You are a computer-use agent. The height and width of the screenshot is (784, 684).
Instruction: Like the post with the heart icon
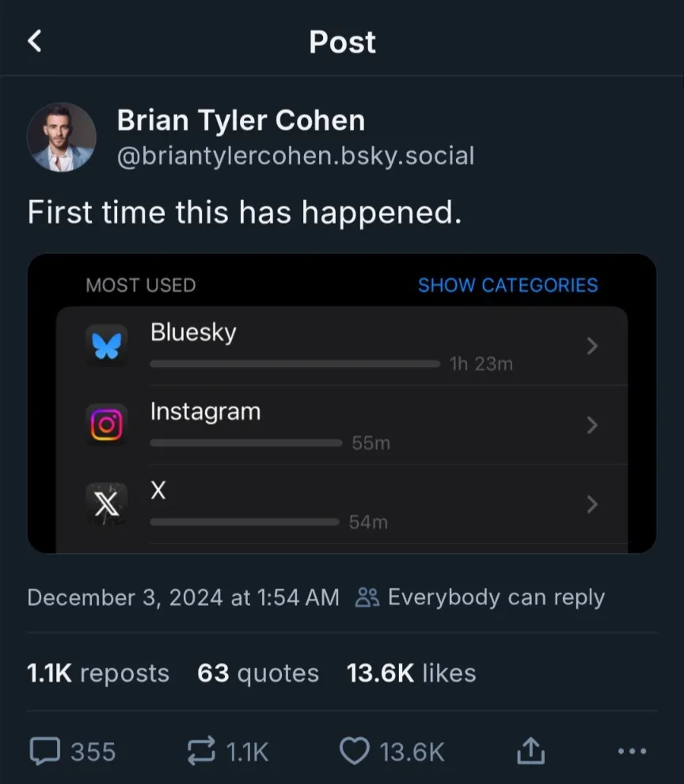pos(354,751)
